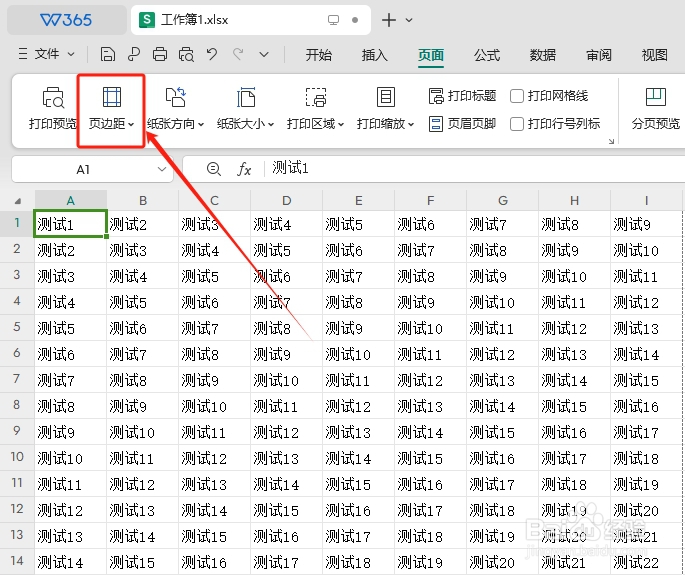The image size is (685, 575).
Task: Switch to the 公式 tab
Action: tap(487, 55)
